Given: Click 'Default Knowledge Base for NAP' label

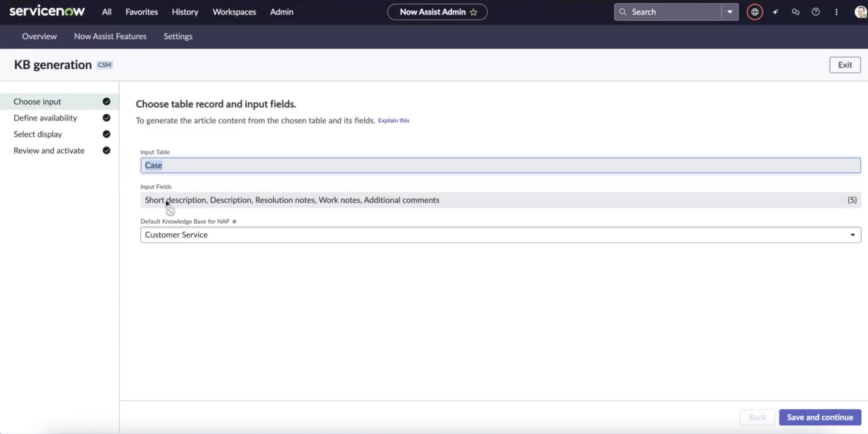Looking at the screenshot, I should [x=185, y=221].
